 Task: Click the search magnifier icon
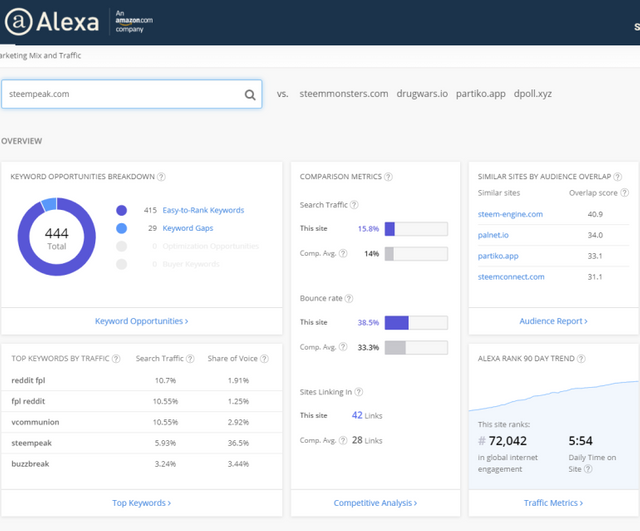coord(250,95)
